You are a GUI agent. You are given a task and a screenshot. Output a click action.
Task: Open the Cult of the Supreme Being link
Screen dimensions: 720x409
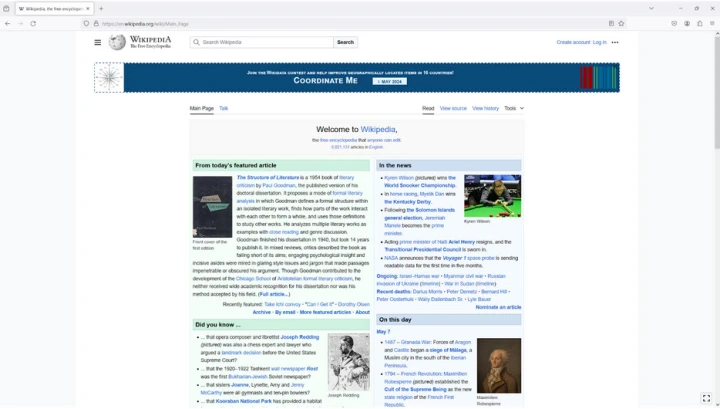pos(415,390)
